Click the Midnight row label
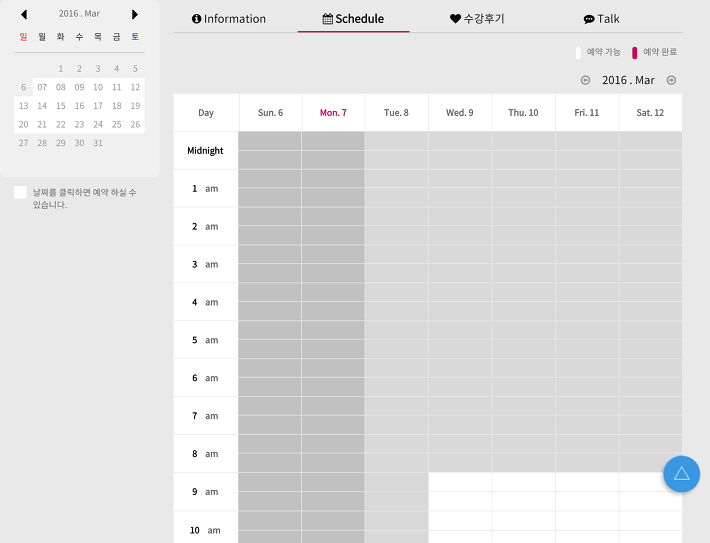 [206, 150]
